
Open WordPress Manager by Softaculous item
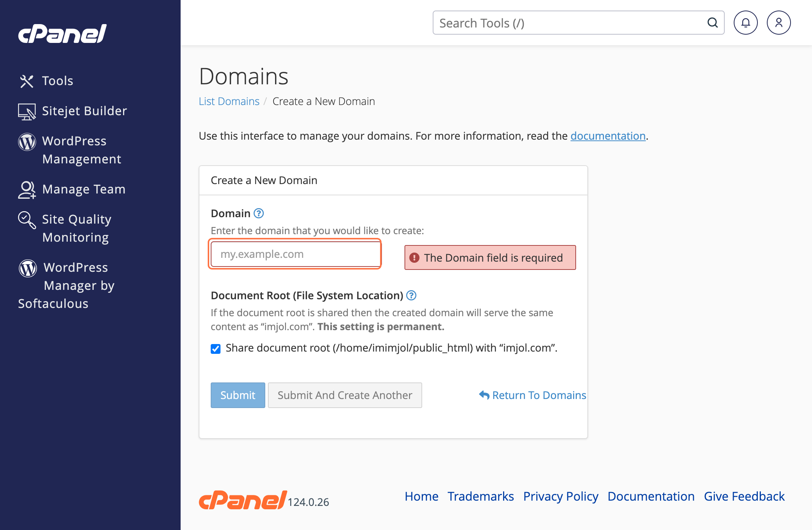67,285
